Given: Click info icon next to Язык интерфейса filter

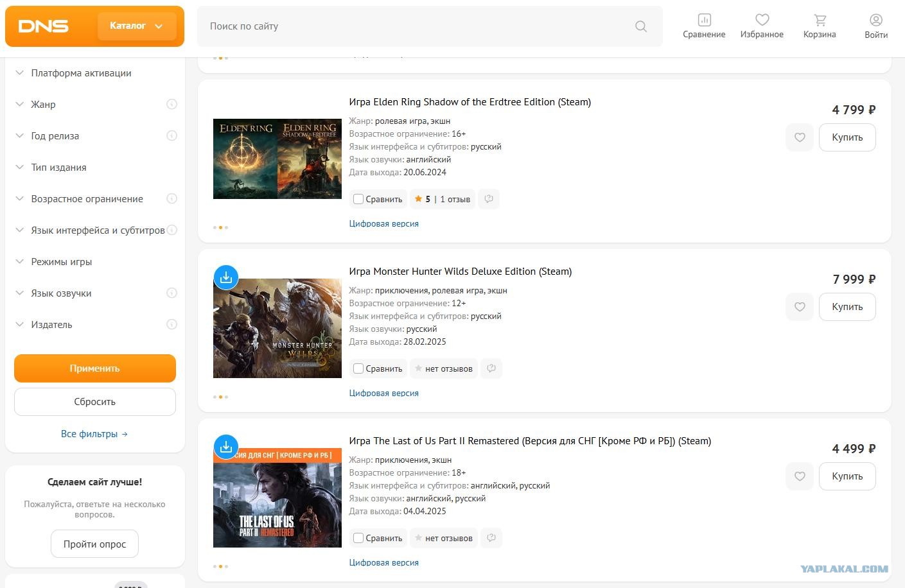Looking at the screenshot, I should pyautogui.click(x=171, y=230).
